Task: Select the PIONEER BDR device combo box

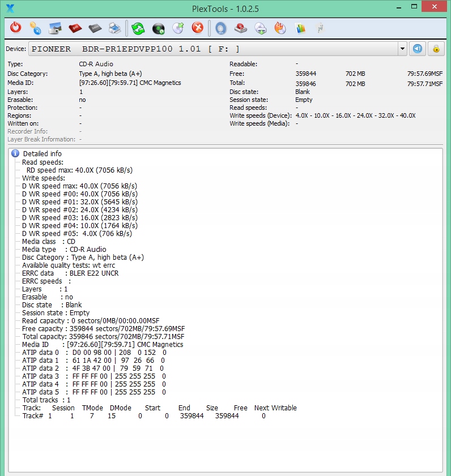Action: [215, 49]
